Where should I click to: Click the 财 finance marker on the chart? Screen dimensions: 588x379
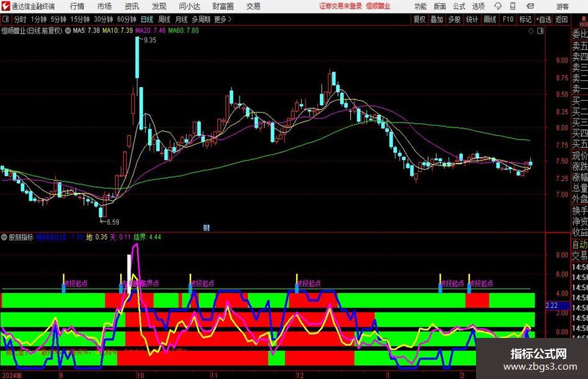coord(206,228)
